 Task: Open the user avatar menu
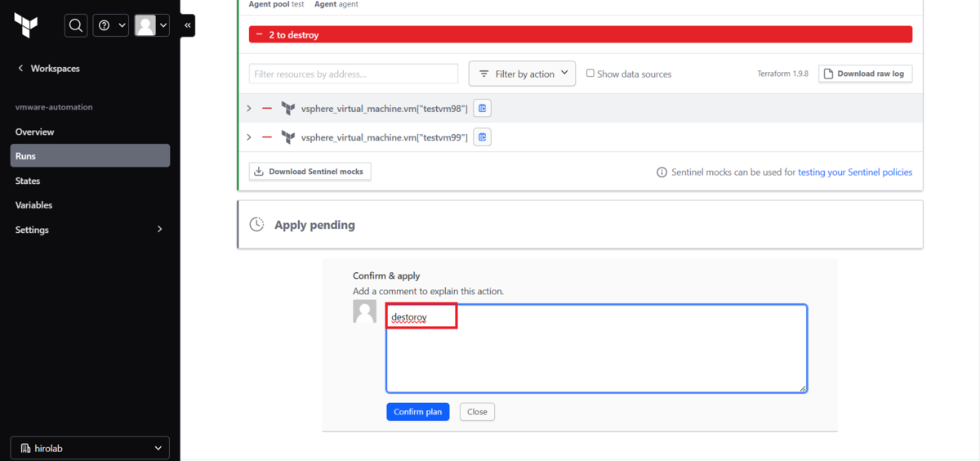point(152,25)
